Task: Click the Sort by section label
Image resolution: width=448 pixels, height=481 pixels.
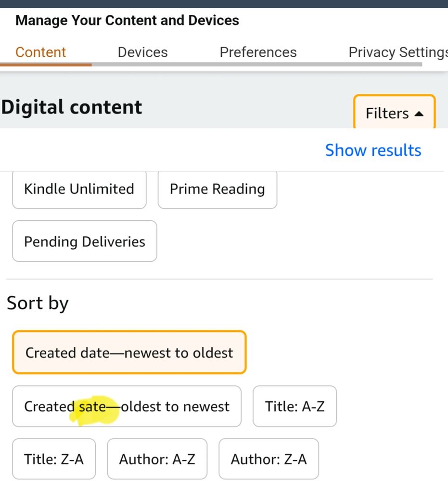Action: 38,303
